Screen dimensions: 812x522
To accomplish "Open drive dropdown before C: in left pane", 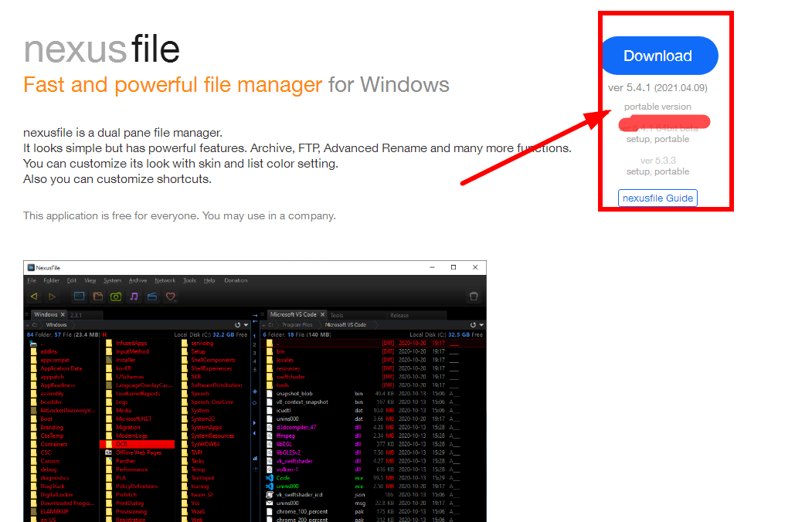I will (x=28, y=325).
